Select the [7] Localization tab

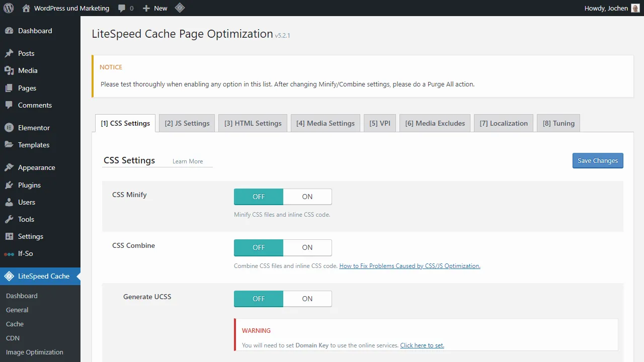504,123
